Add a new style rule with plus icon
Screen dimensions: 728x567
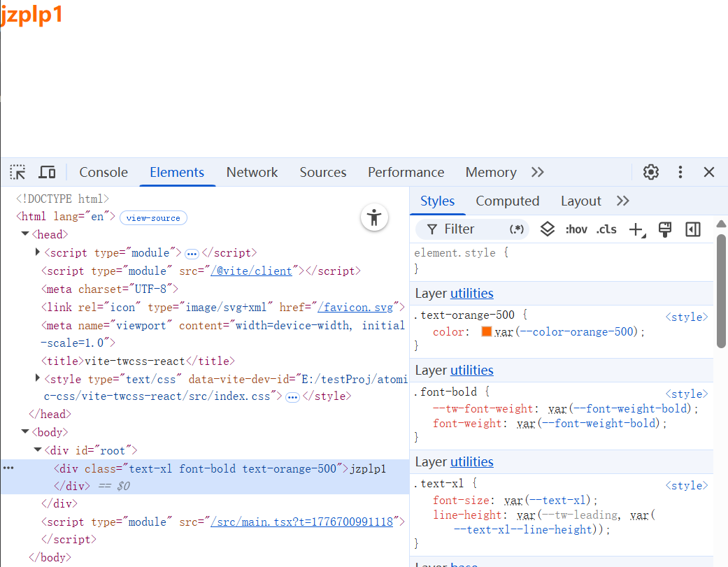[637, 229]
